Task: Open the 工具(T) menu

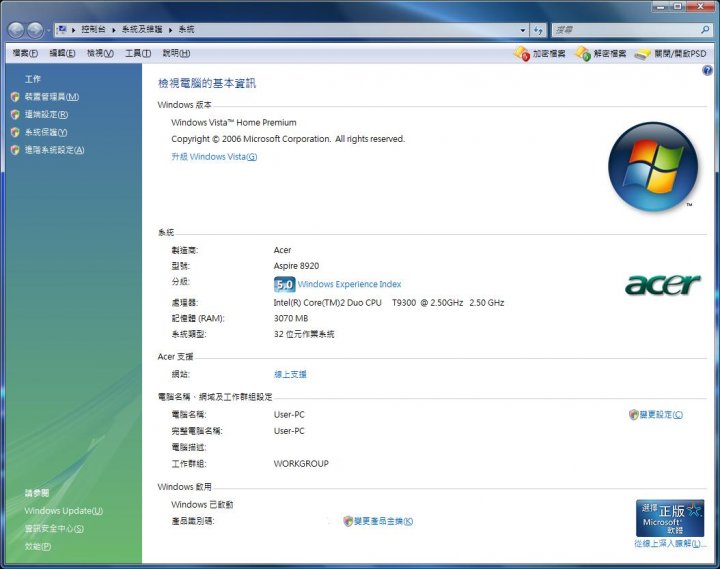Action: pos(138,53)
